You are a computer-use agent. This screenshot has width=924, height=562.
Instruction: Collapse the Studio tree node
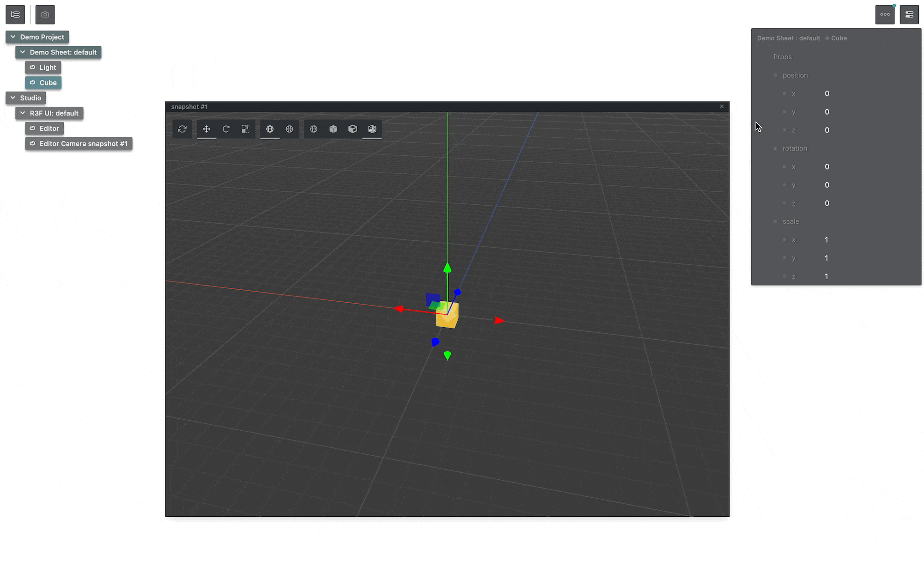(13, 98)
